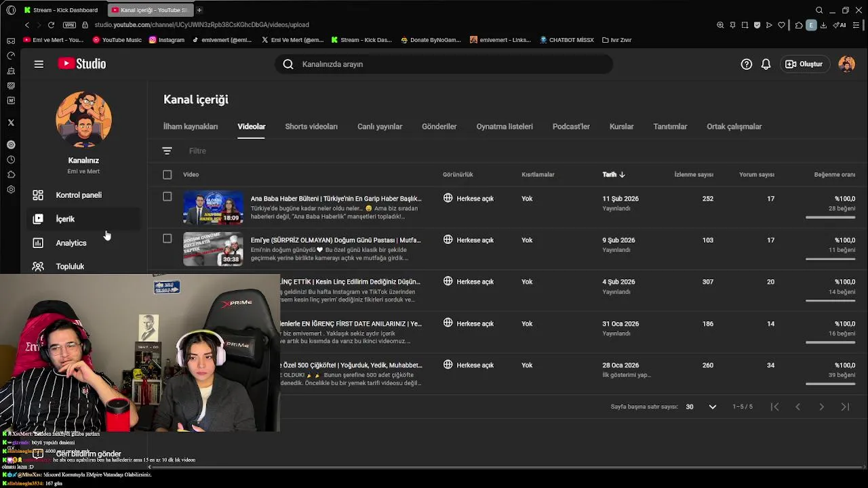Open the Emi'ye (SÜRPRİZ OLMAYAN) Doğum Günü video title
Screen dimensions: 868x488
coord(335,240)
